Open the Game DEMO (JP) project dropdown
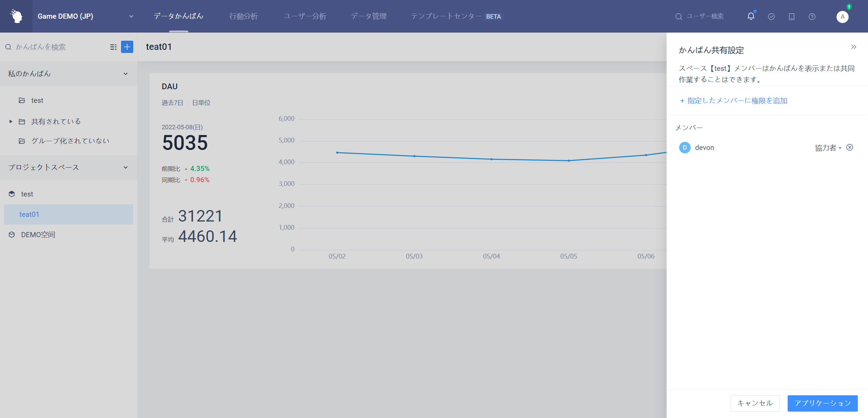This screenshot has height=418, width=868. pos(85,16)
